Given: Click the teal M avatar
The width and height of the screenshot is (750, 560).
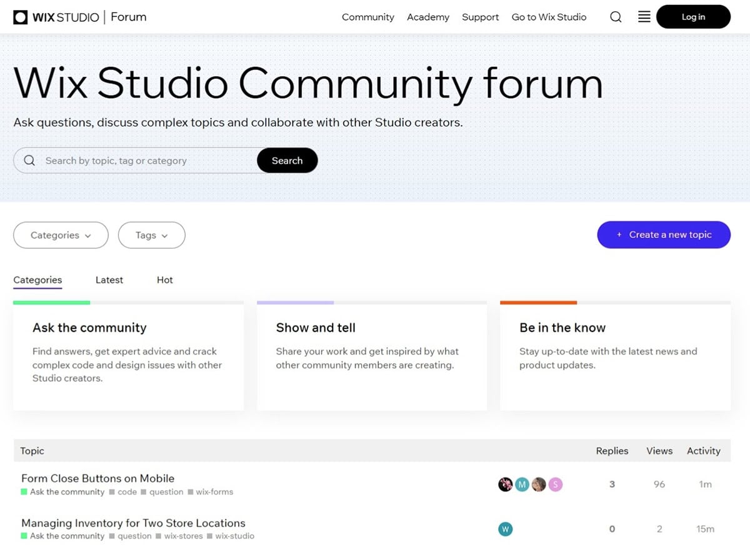Looking at the screenshot, I should [x=522, y=484].
